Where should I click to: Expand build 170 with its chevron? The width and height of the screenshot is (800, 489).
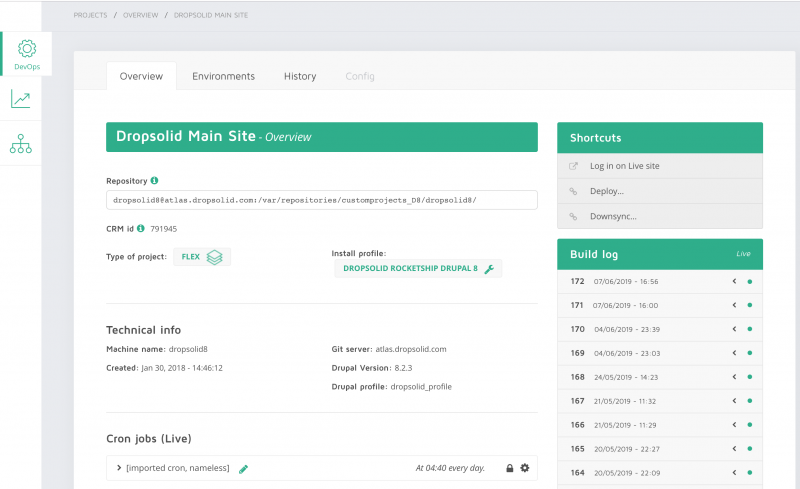tap(734, 329)
